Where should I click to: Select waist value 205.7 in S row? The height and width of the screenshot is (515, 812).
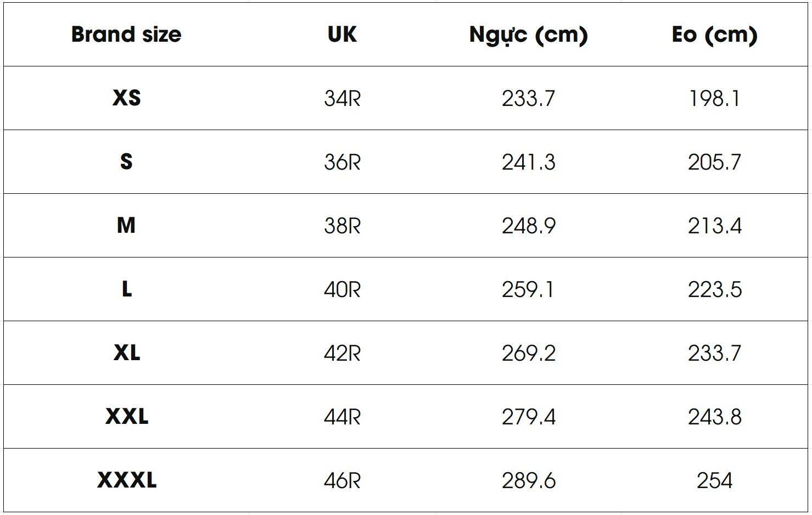tap(714, 163)
